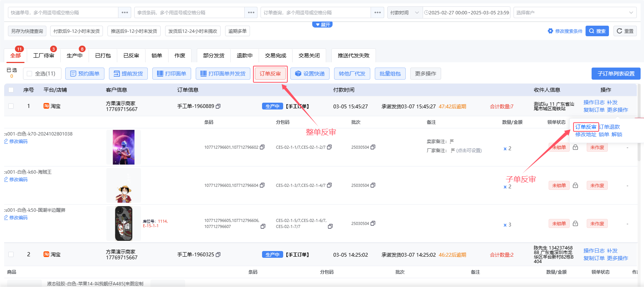The image size is (644, 288).
Task: Click the 快递单号 tracking number input field
Action: coord(63,12)
